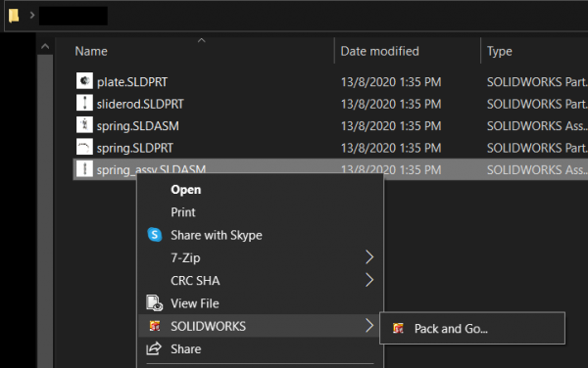Screen dimensions: 588x368
Task: Click the Share arrow icon
Action: pyautogui.click(x=154, y=348)
